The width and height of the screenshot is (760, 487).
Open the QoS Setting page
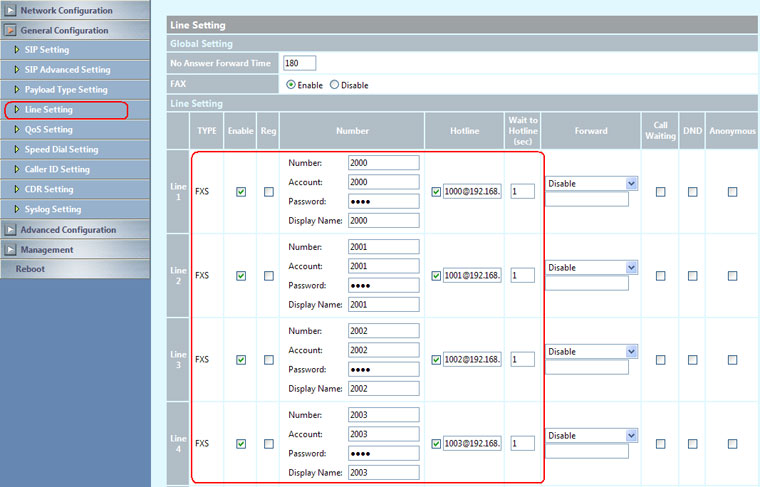tap(49, 130)
